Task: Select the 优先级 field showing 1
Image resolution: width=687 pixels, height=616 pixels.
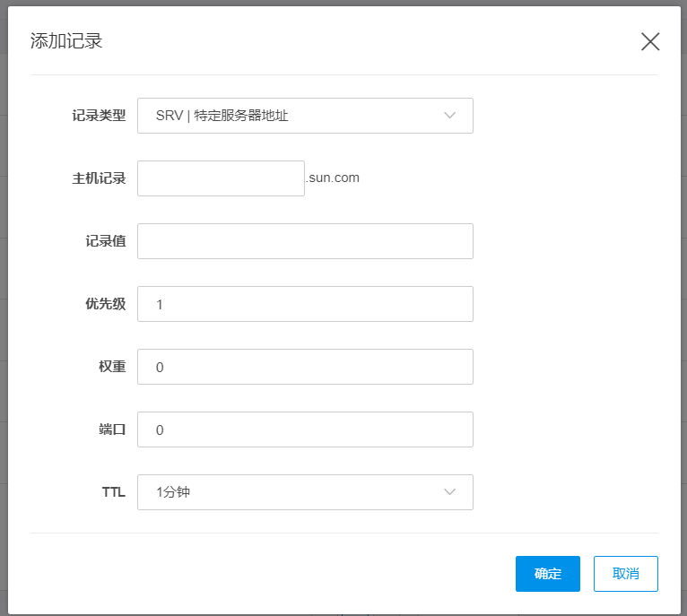Action: pos(305,304)
